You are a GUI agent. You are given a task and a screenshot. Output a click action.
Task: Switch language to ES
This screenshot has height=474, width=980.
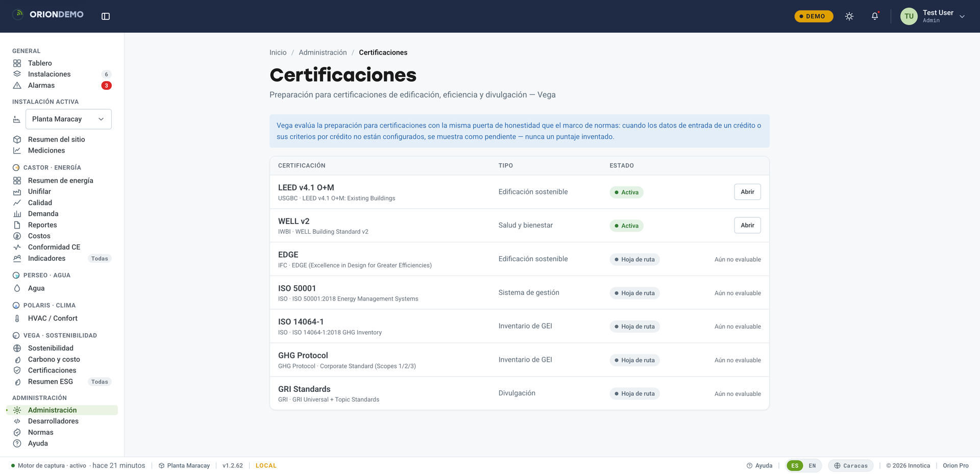(795, 466)
